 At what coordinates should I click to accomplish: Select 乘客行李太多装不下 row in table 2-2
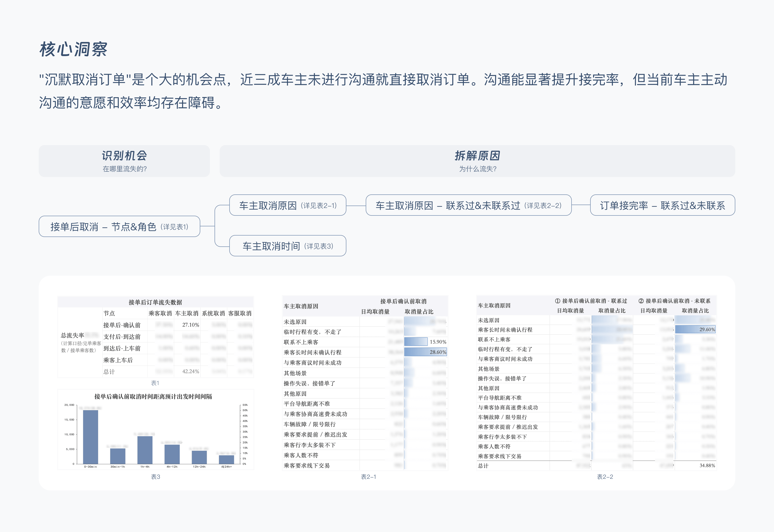[x=596, y=437]
